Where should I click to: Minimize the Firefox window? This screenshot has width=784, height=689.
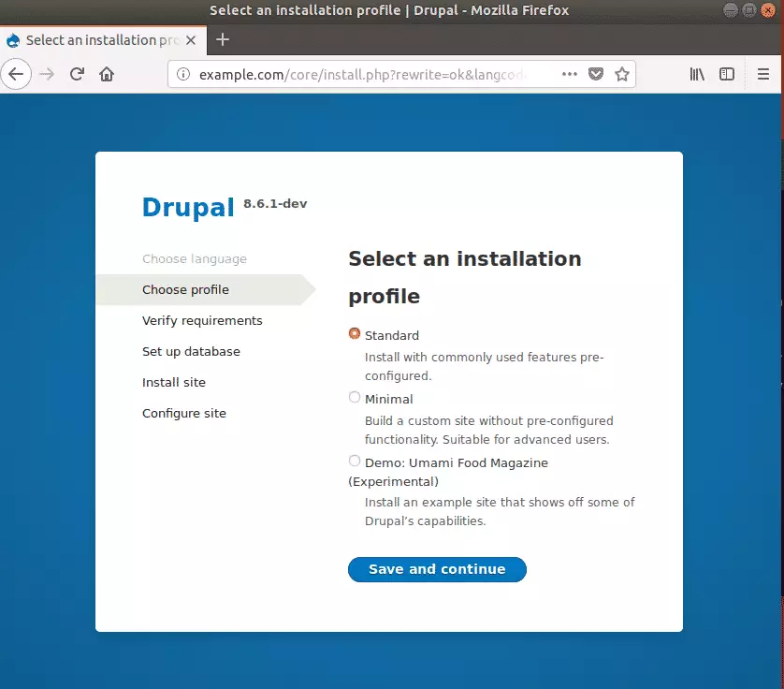[x=730, y=10]
